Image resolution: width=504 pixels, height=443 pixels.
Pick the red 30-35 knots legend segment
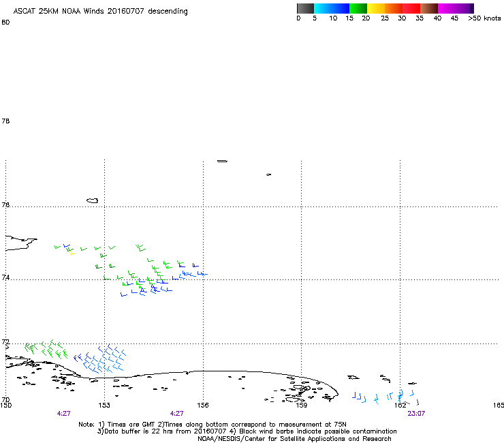click(411, 8)
